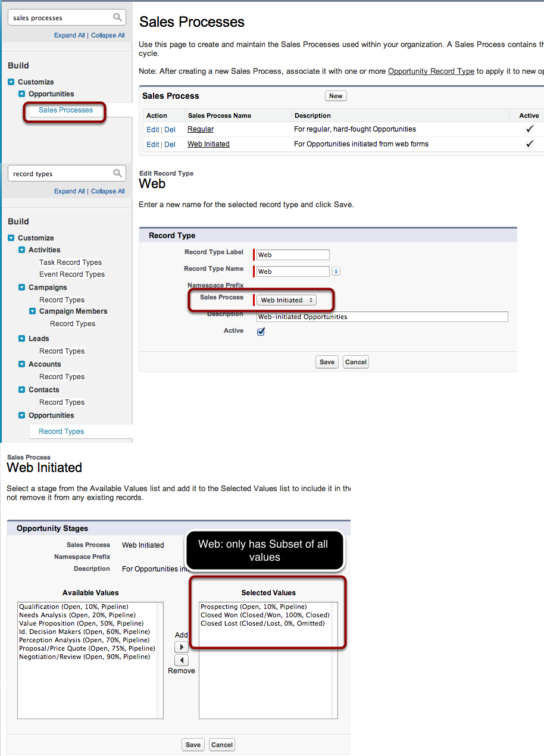Image resolution: width=544 pixels, height=756 pixels.
Task: Click Del for the Regular sales process
Action: [170, 129]
